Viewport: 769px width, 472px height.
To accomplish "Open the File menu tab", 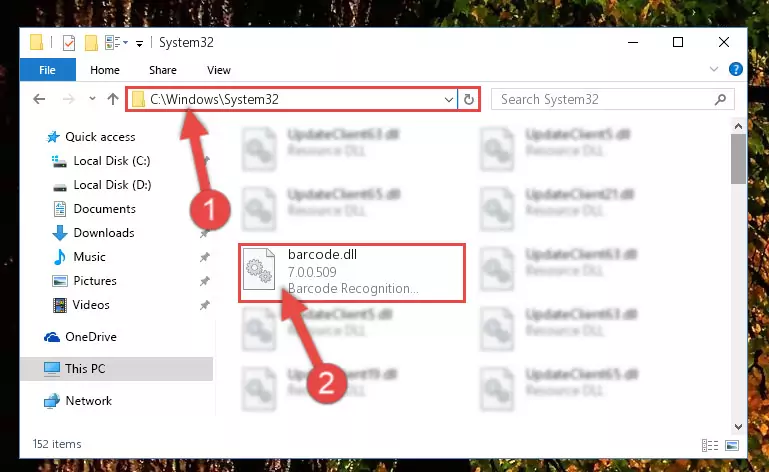I will pos(48,70).
